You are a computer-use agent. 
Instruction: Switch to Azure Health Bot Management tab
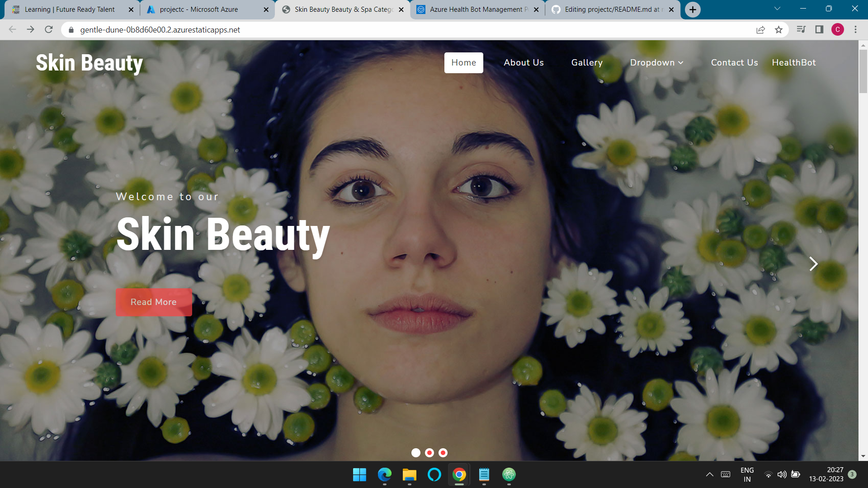pyautogui.click(x=476, y=9)
